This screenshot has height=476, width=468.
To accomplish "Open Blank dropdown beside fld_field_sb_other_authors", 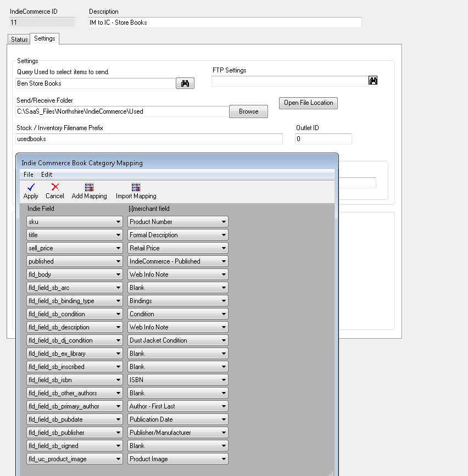I will (x=177, y=393).
